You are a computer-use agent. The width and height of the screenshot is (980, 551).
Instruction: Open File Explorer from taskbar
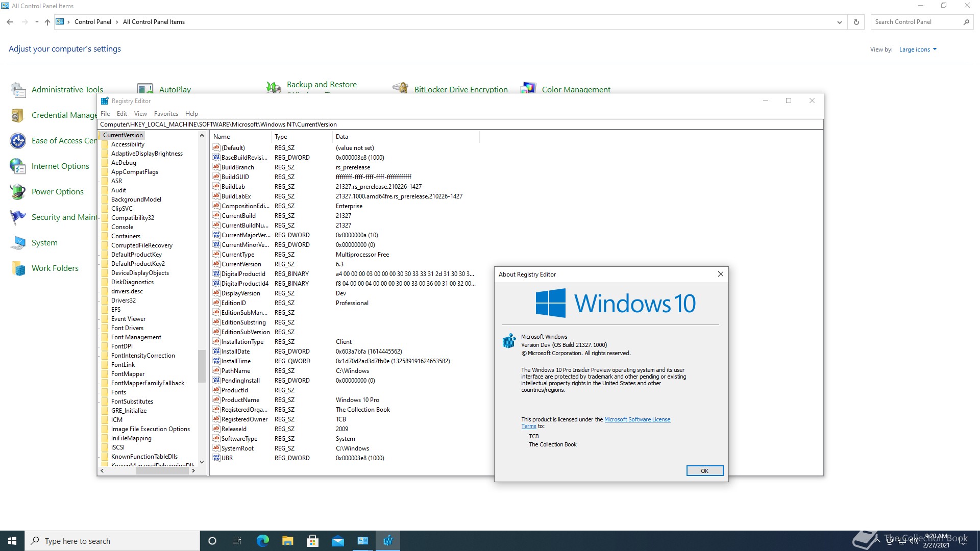click(x=287, y=541)
